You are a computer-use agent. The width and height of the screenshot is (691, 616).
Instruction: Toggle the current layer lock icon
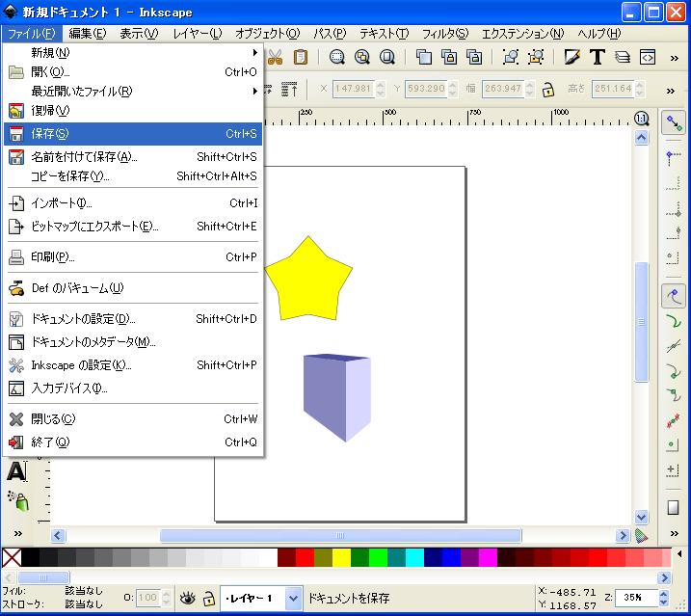point(207,598)
